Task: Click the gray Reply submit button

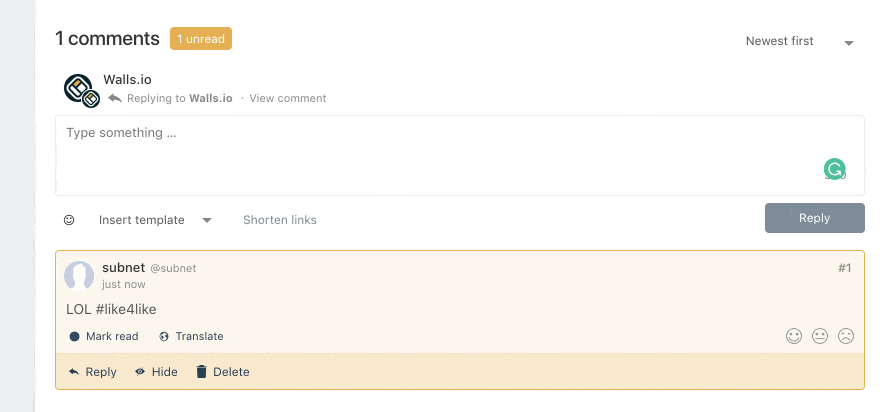Action: coord(814,218)
